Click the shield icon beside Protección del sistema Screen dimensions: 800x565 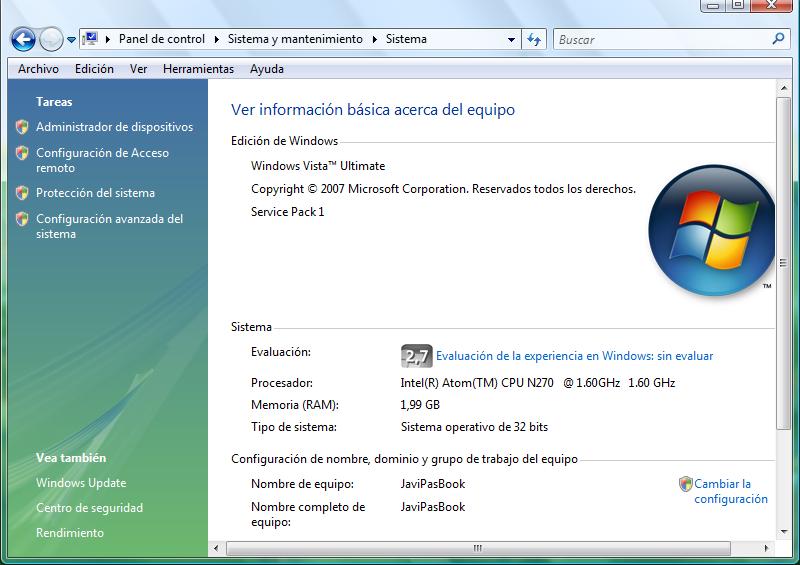tap(22, 193)
